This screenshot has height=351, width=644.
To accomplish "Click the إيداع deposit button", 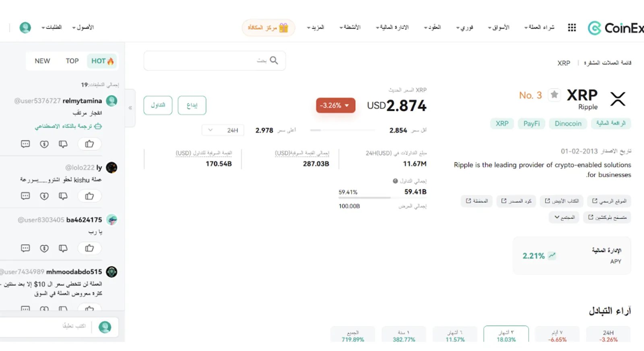I will pos(192,105).
